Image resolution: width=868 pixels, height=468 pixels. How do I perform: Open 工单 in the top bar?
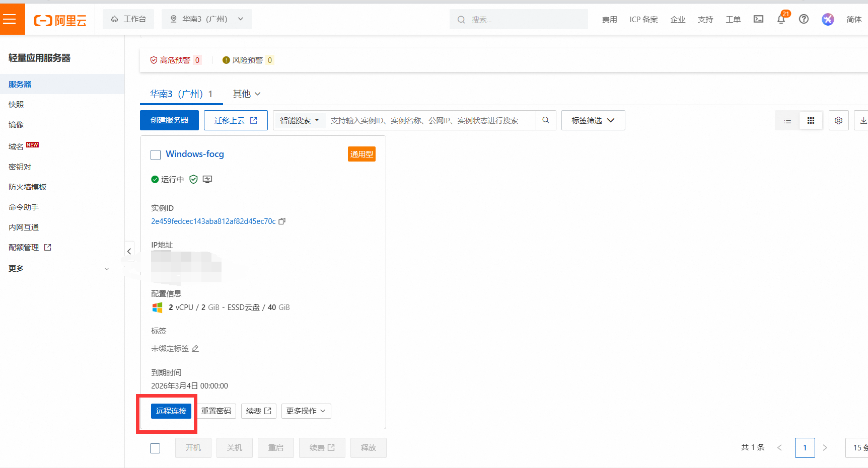[x=733, y=20]
